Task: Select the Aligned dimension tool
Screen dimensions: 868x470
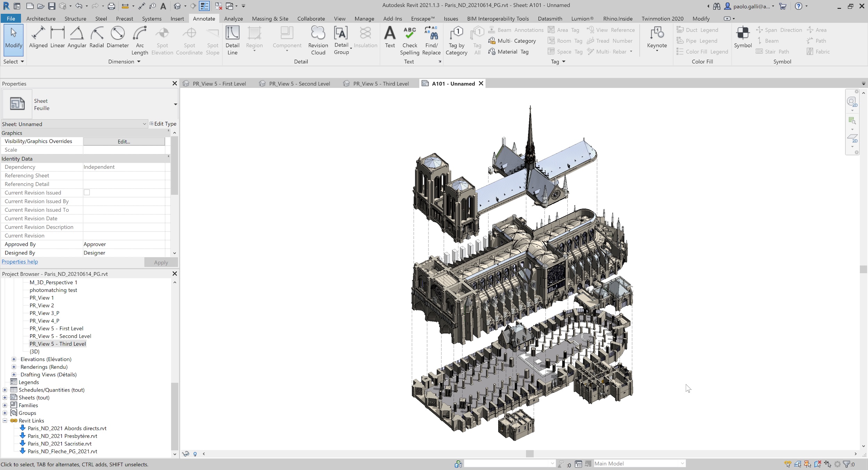Action: (38, 37)
